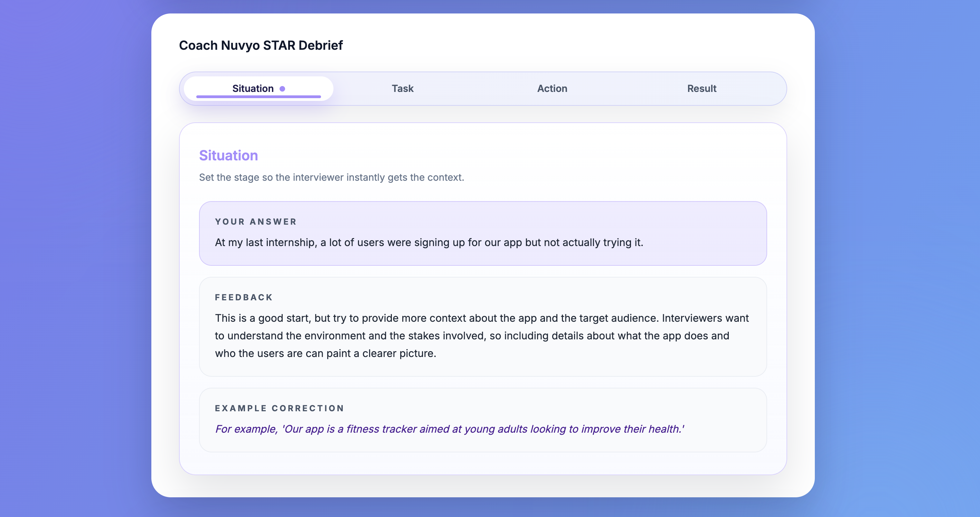
Task: Switch to the Task tab
Action: (403, 88)
